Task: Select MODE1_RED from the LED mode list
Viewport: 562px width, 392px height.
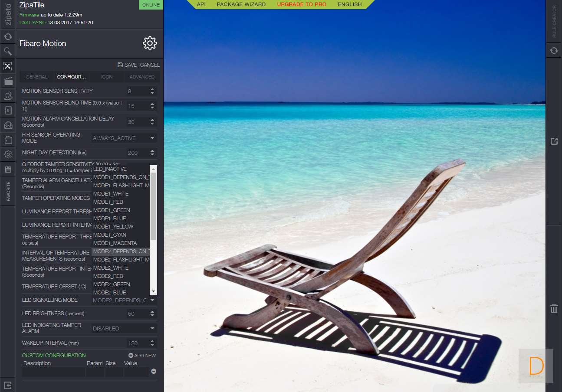Action: [108, 202]
